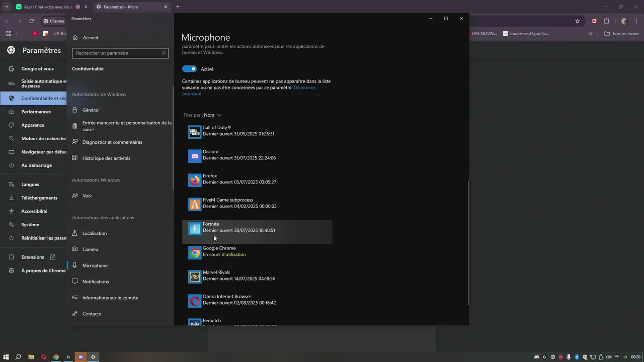Viewport: 644px width, 362px height.
Task: Open the YouTube bookmark icon
Action: point(35,34)
